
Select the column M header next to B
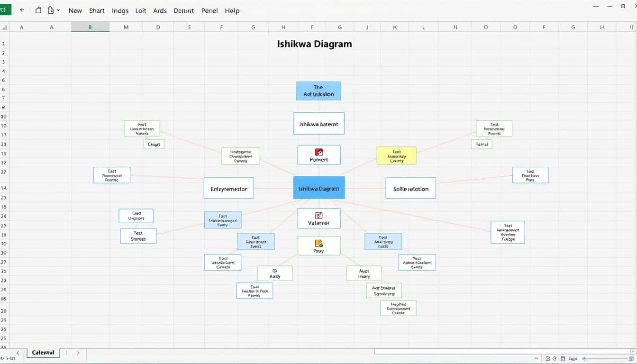click(x=126, y=27)
